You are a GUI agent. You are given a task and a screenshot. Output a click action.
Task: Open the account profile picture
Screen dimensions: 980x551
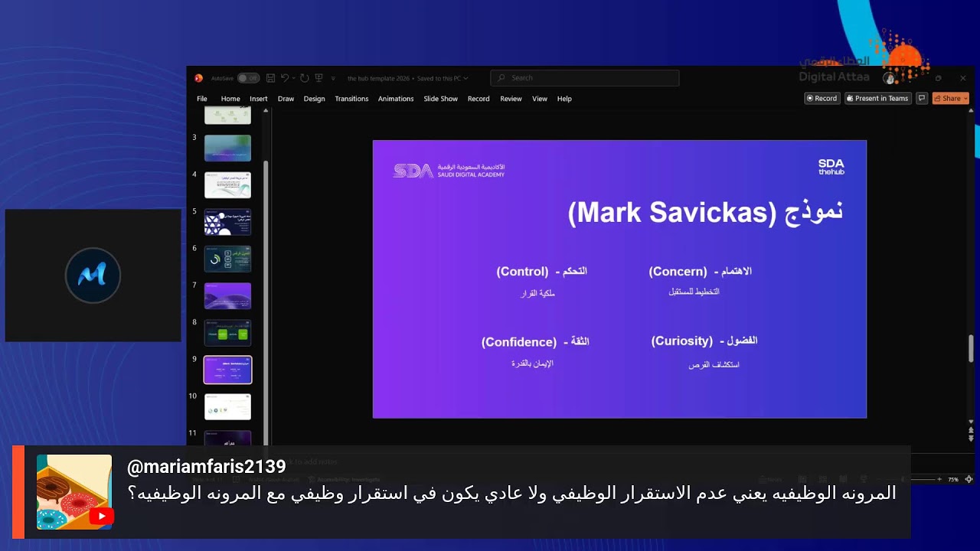pos(889,78)
